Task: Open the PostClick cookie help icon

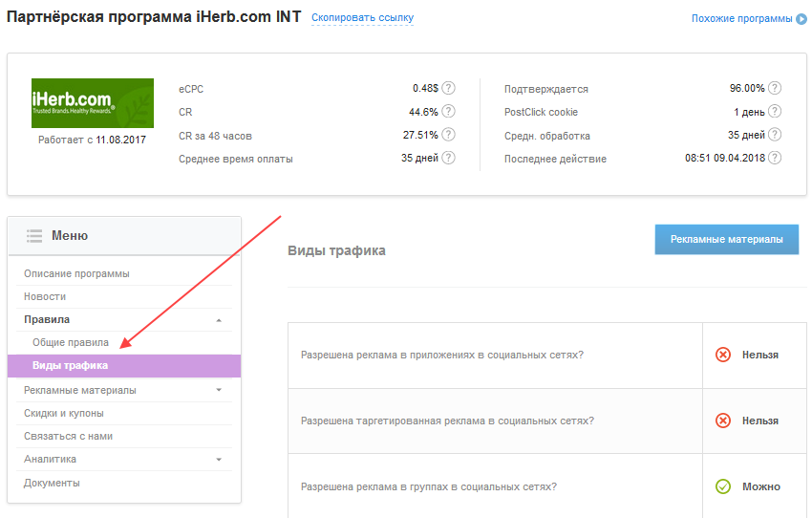Action: 775,112
